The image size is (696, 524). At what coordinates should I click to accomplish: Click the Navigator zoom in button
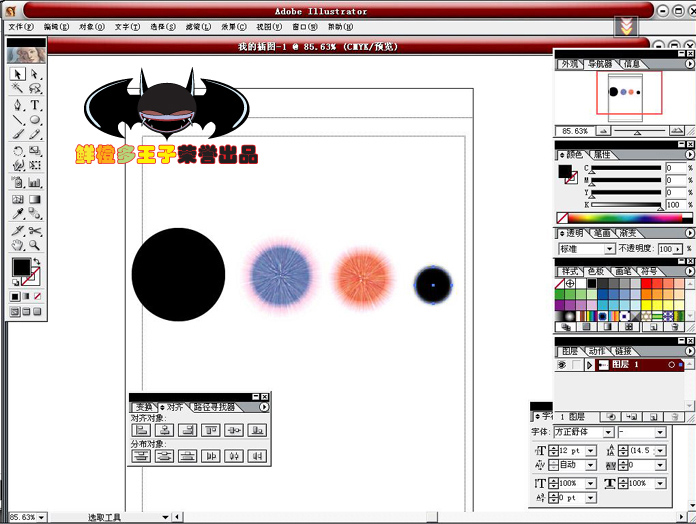[x=676, y=131]
